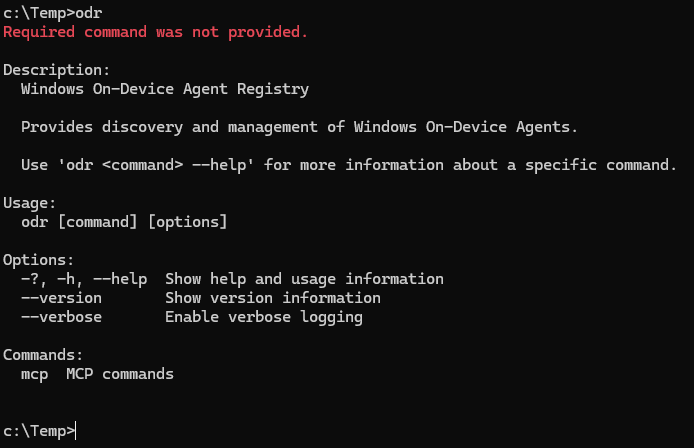The width and height of the screenshot is (694, 448).
Task: Click 'Show help and usage information' description
Action: [x=304, y=279]
